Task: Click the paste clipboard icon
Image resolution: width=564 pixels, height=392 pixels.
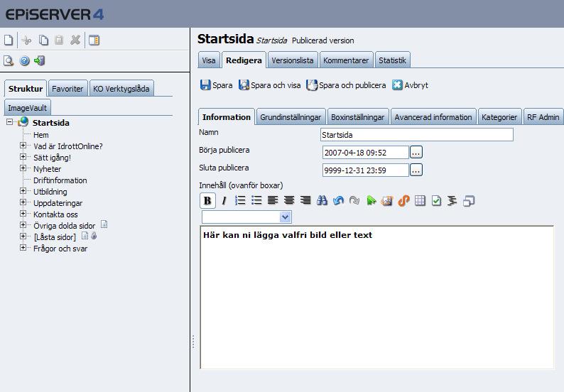Action: coord(59,40)
